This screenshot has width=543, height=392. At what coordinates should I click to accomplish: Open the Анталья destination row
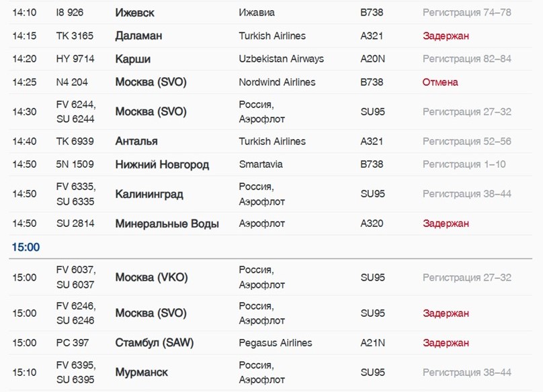(x=270, y=142)
